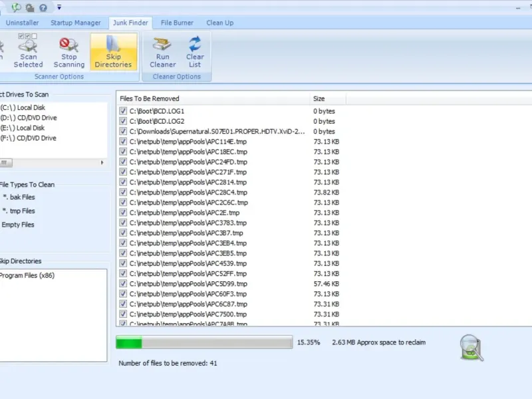Select the APC3783.tmp file row
This screenshot has height=399, width=532.
(188, 223)
